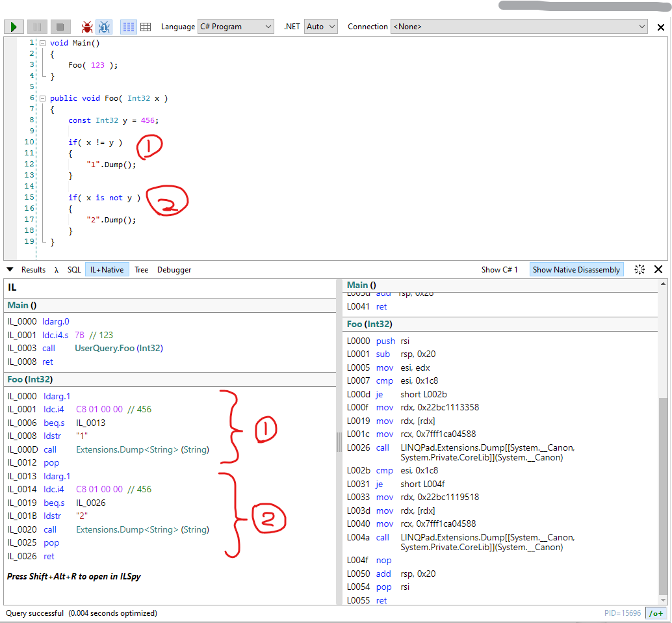Viewport: 672px width, 623px height.
Task: Click the IL_0006 beq.s instruction row
Action: point(56,423)
